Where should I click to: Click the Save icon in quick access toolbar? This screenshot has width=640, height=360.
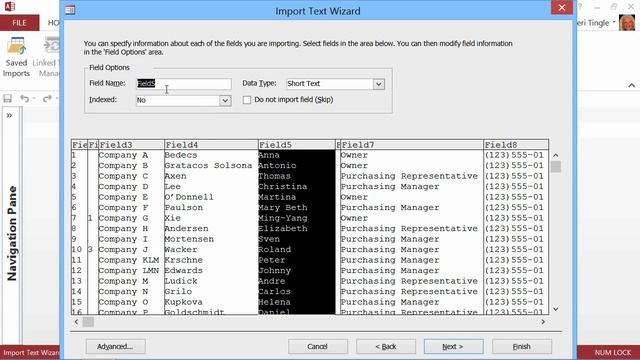pos(8,98)
